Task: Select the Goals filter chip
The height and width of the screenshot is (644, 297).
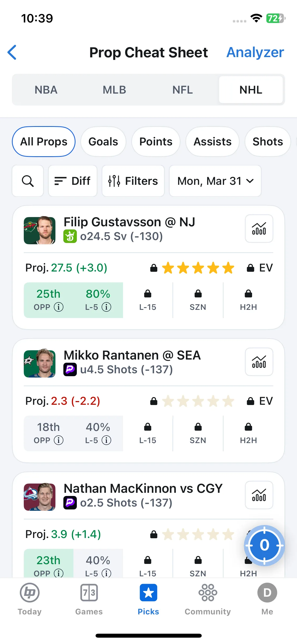Action: 103,142
